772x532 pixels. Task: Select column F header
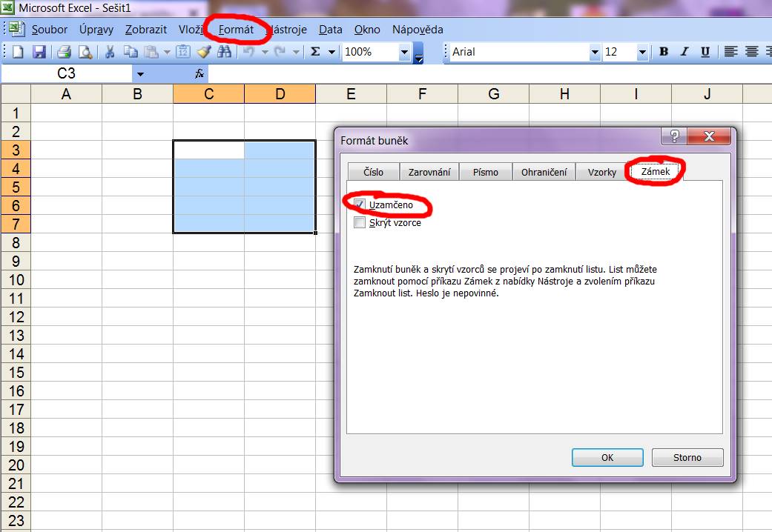(423, 94)
